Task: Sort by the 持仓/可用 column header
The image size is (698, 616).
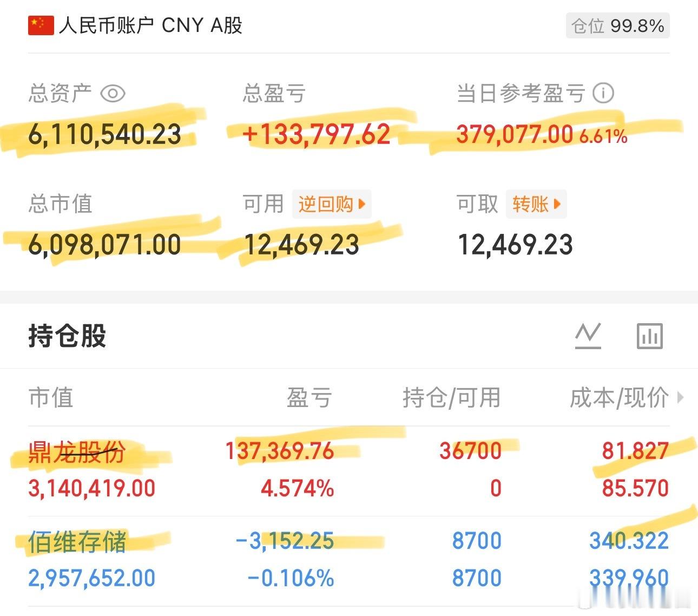Action: click(x=451, y=398)
